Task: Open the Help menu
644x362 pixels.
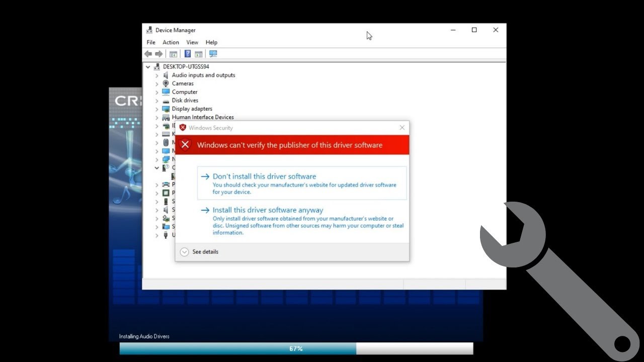Action: [x=211, y=42]
